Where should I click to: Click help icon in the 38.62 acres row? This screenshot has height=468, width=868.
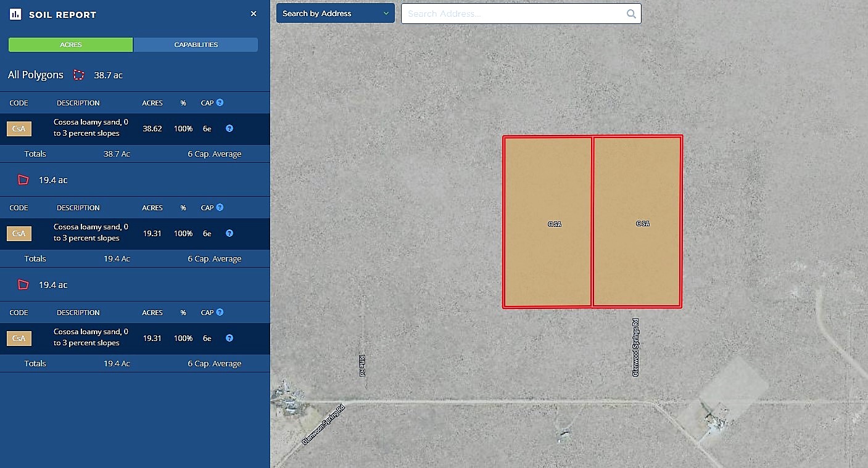[x=229, y=128]
